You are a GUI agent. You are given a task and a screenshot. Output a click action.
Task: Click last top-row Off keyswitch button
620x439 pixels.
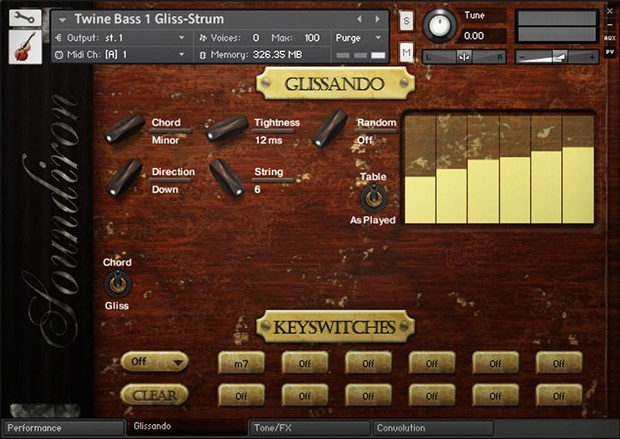pos(559,363)
